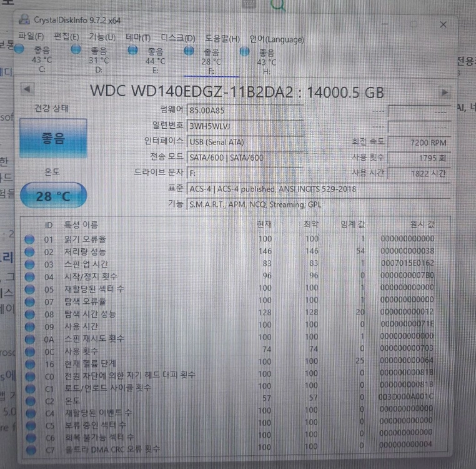Click status icon for 0A 스핀 재시도 횟수
This screenshot has height=469, width=476.
pyautogui.click(x=30, y=339)
